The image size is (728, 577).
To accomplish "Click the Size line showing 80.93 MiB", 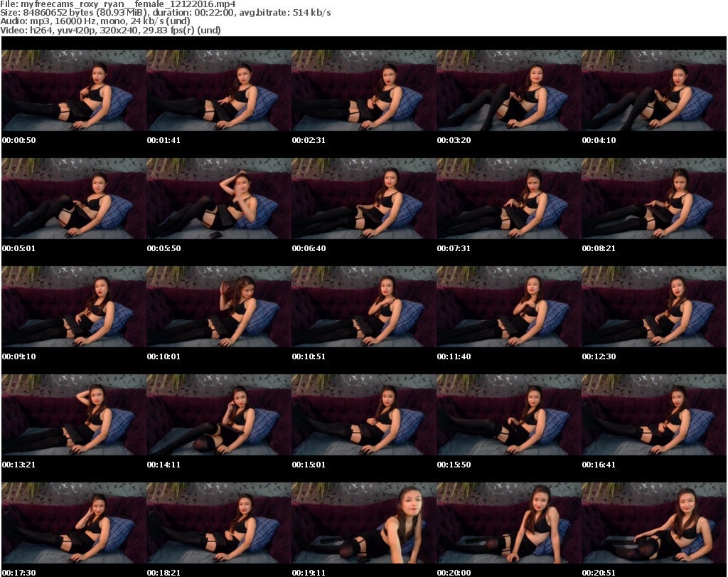I will [x=165, y=13].
